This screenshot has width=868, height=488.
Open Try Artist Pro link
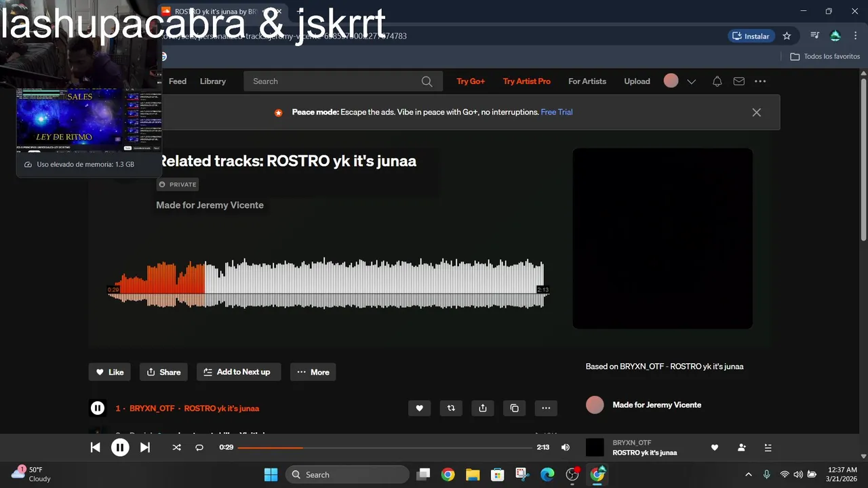tap(527, 81)
